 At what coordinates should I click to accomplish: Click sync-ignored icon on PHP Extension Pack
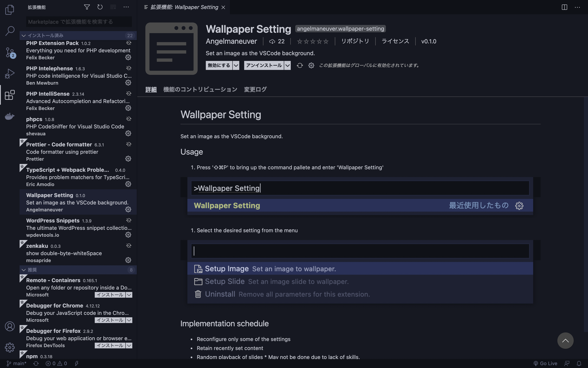[129, 43]
